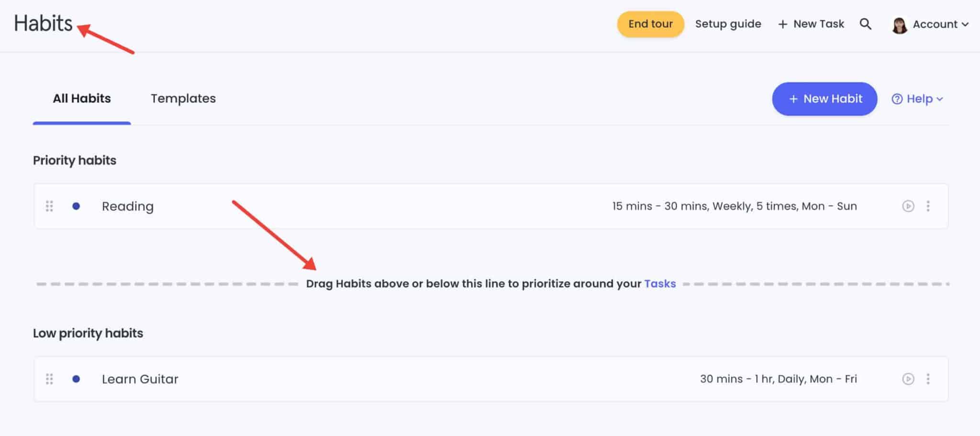Start the Learn Guitar habit timer icon
Viewport: 980px width, 436px height.
point(908,379)
